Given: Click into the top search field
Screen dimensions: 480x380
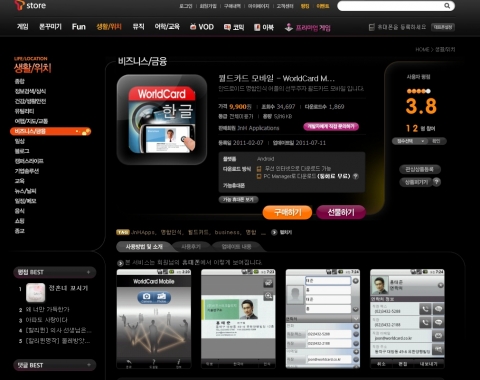Looking at the screenshot, I should click(x=390, y=6).
